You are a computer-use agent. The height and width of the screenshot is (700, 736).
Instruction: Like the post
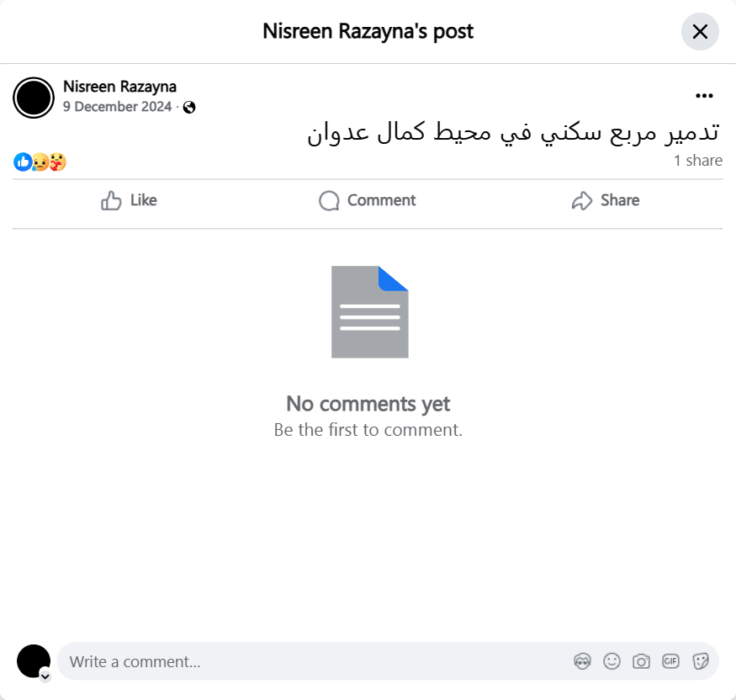pyautogui.click(x=129, y=200)
